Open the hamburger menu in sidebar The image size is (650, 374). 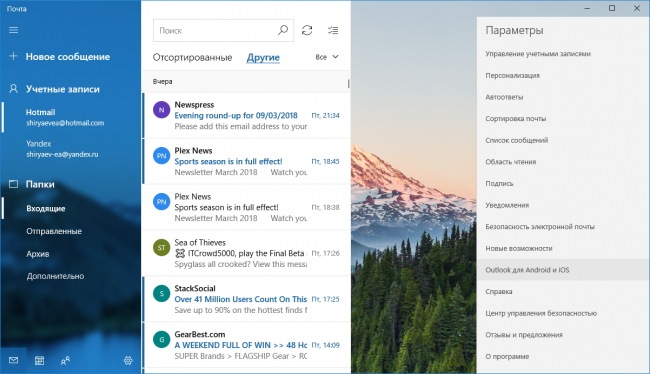tap(13, 30)
